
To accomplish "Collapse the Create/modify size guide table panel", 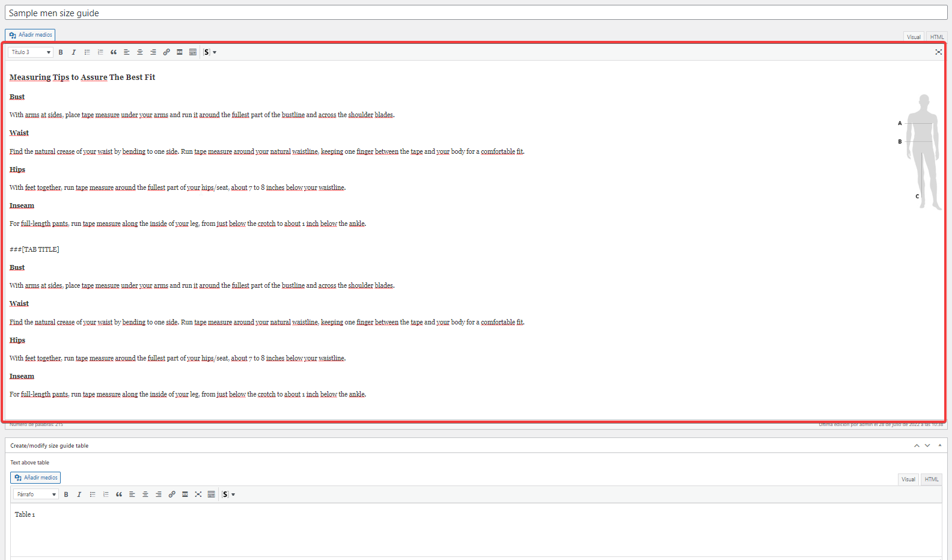I will coord(940,445).
